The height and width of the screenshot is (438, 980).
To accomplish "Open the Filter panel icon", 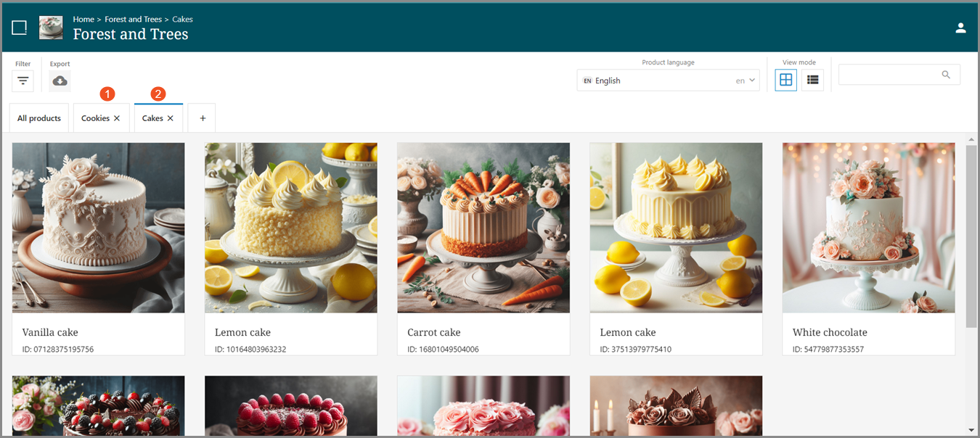I will (23, 80).
